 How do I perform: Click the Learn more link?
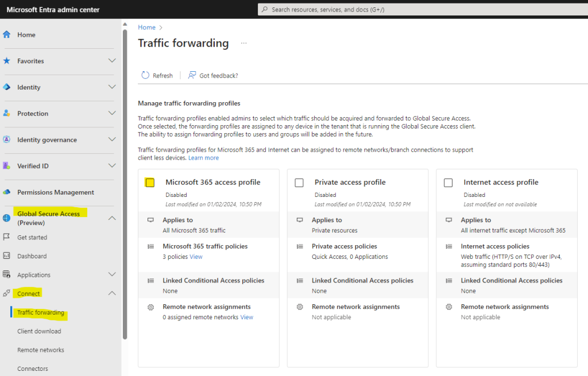click(x=203, y=158)
